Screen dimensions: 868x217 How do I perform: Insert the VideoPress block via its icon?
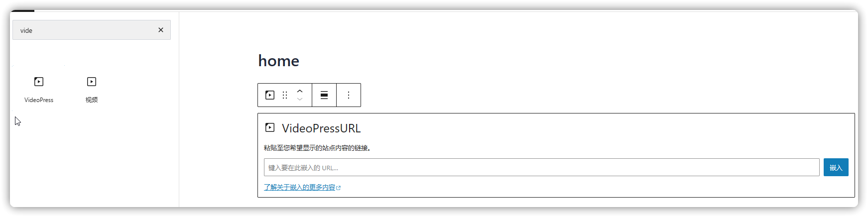39,82
